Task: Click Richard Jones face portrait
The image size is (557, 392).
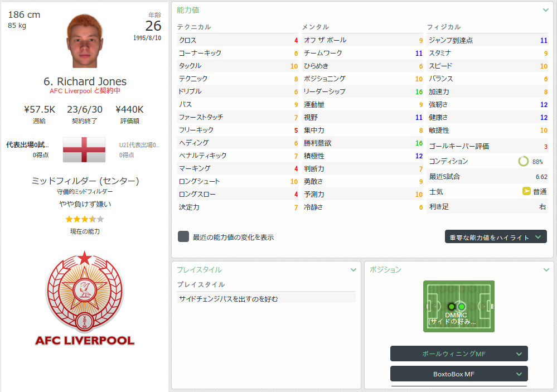Action: tap(85, 41)
